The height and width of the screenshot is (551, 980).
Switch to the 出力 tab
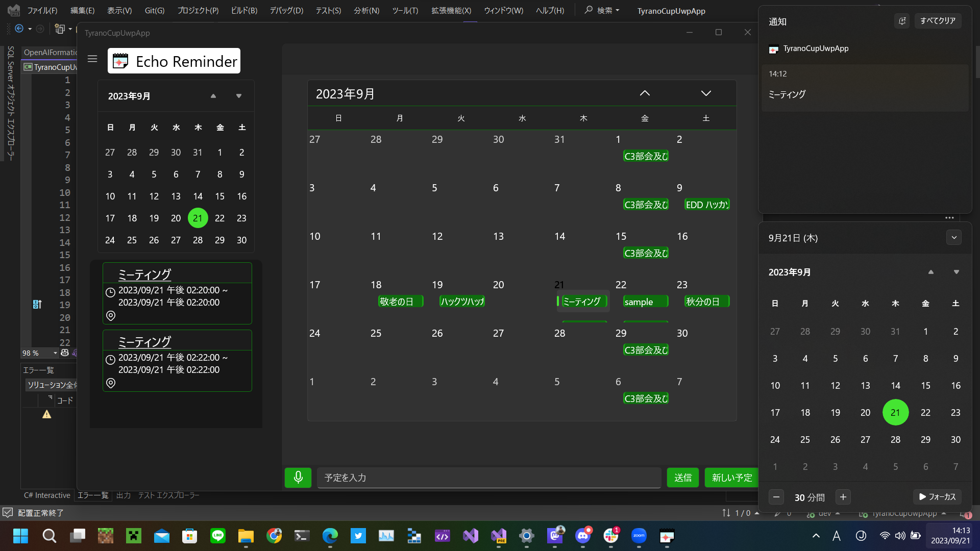[x=123, y=495]
